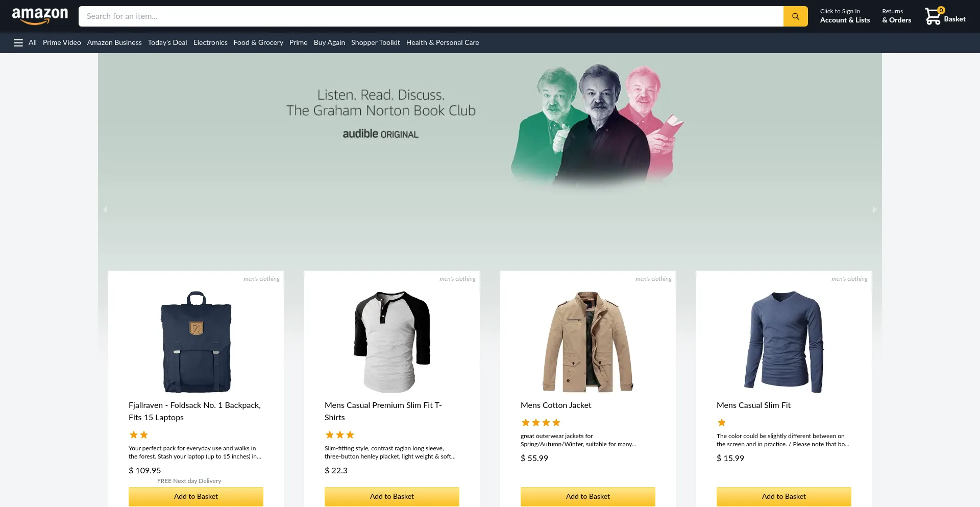Advance to next banner slide arrow
Screen dimensions: 980x507
(874, 210)
